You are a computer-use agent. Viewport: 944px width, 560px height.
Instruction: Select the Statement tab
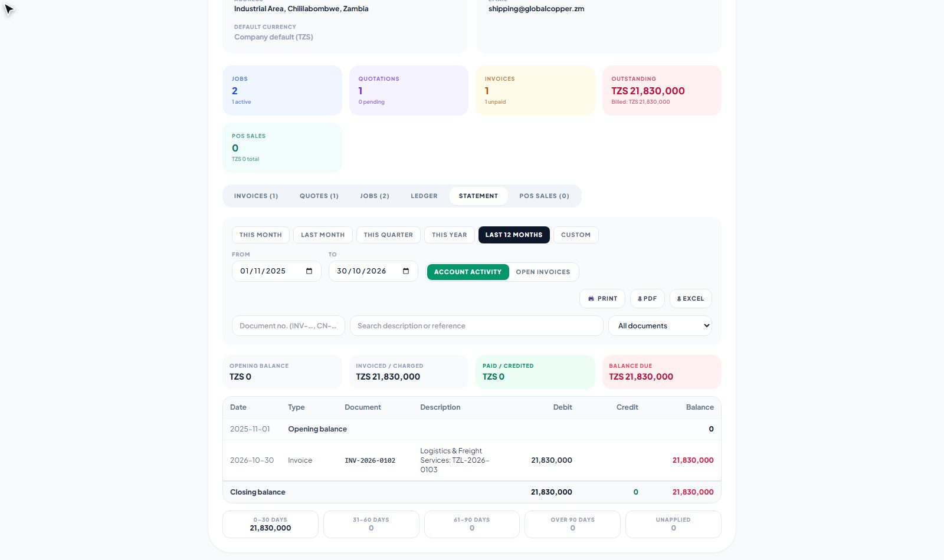tap(478, 196)
